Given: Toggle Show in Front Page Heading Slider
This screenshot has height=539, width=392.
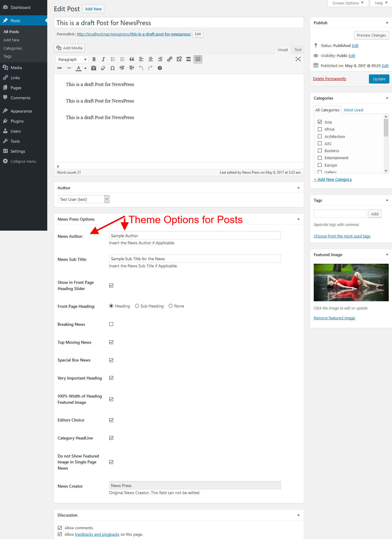Looking at the screenshot, I should (x=111, y=286).
